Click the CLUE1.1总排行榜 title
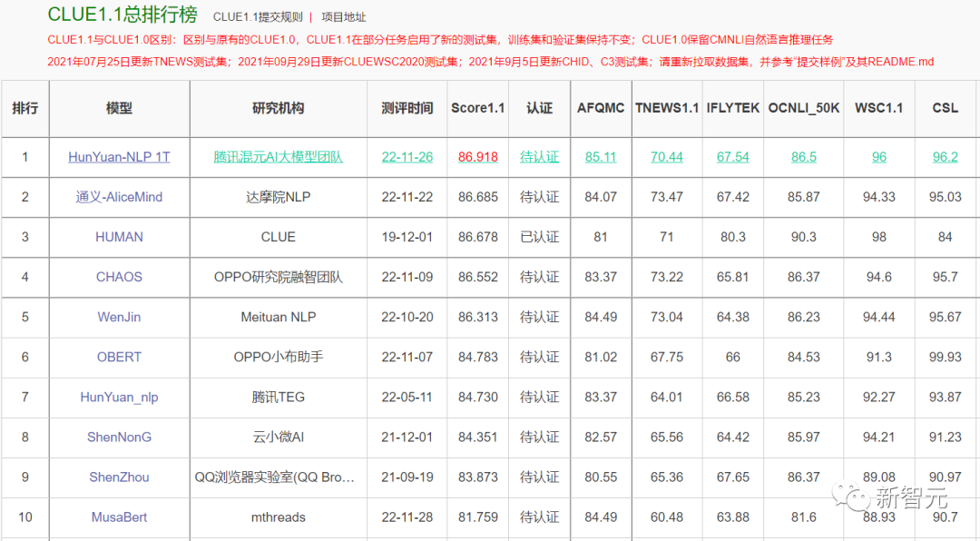The image size is (980, 541). (x=122, y=15)
